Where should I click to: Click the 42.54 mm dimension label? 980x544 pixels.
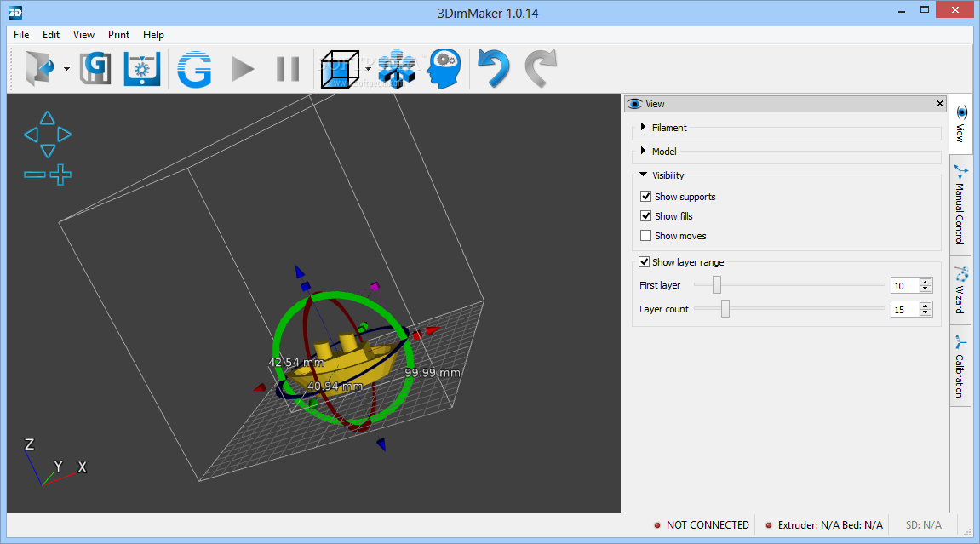pos(296,363)
